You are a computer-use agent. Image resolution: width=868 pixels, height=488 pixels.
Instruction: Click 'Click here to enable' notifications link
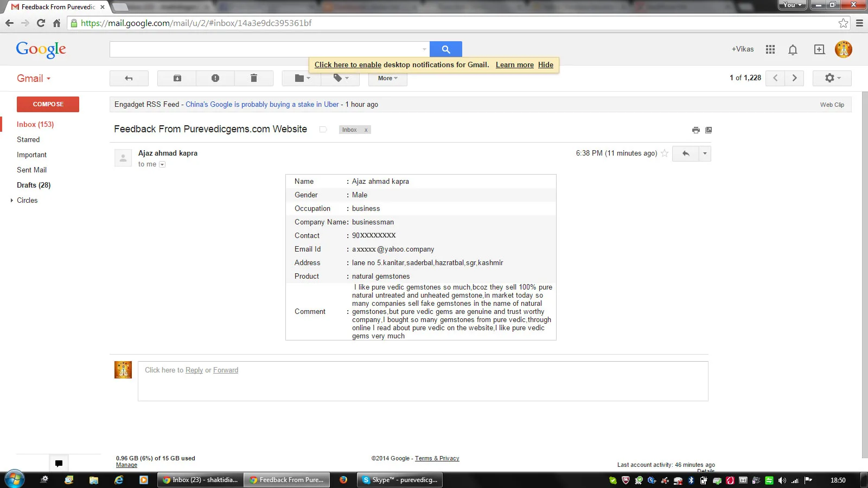click(348, 65)
